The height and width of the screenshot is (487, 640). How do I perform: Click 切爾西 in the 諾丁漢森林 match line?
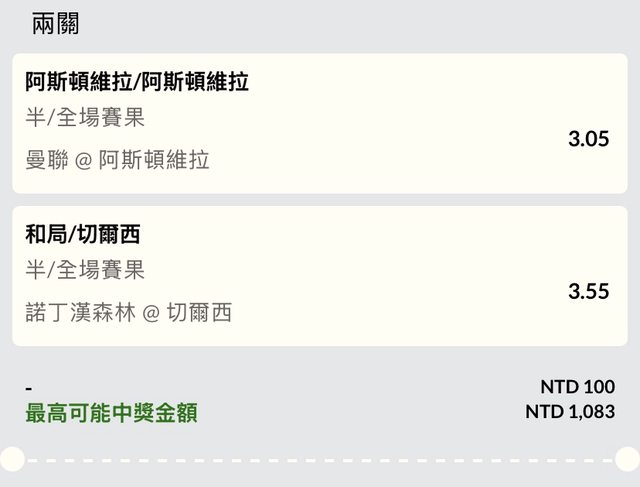coord(198,312)
